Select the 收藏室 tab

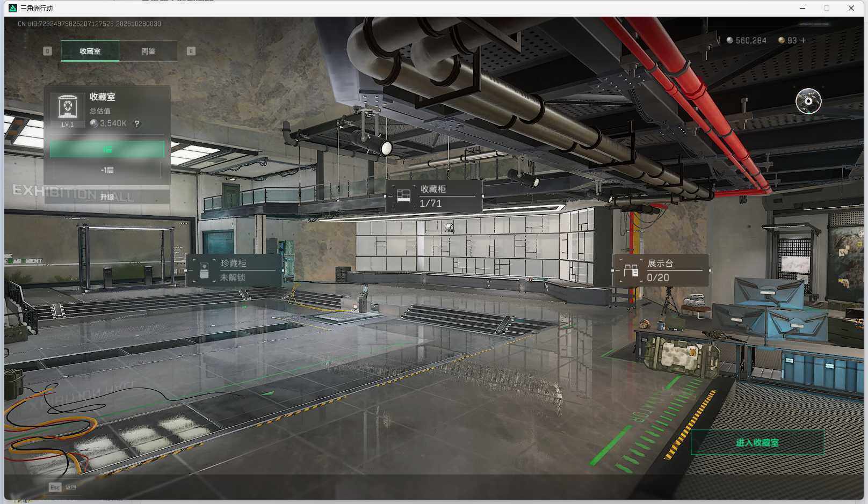click(90, 51)
